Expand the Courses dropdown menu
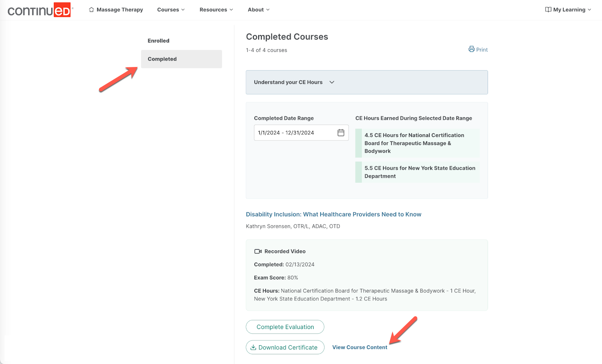This screenshot has width=602, height=364. (171, 10)
